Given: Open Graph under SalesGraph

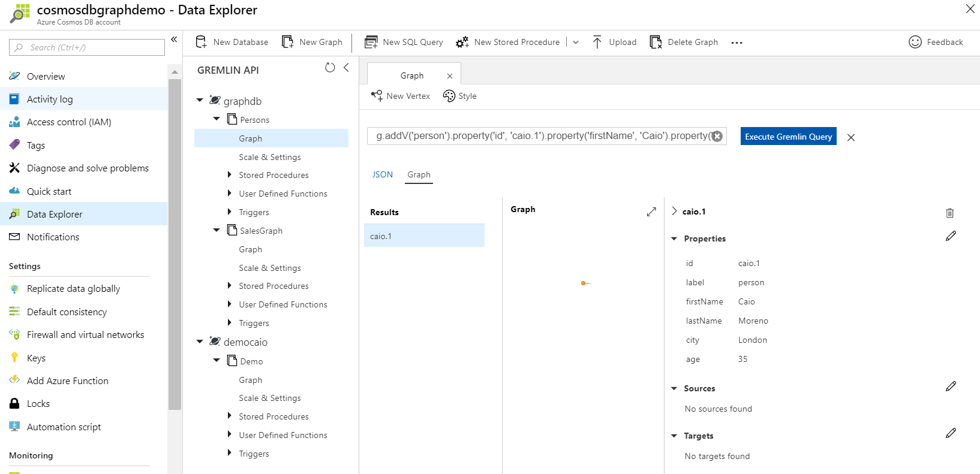Looking at the screenshot, I should pyautogui.click(x=250, y=249).
